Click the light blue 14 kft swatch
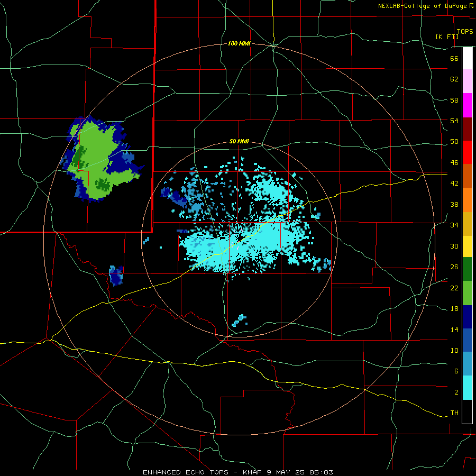 click(x=467, y=364)
